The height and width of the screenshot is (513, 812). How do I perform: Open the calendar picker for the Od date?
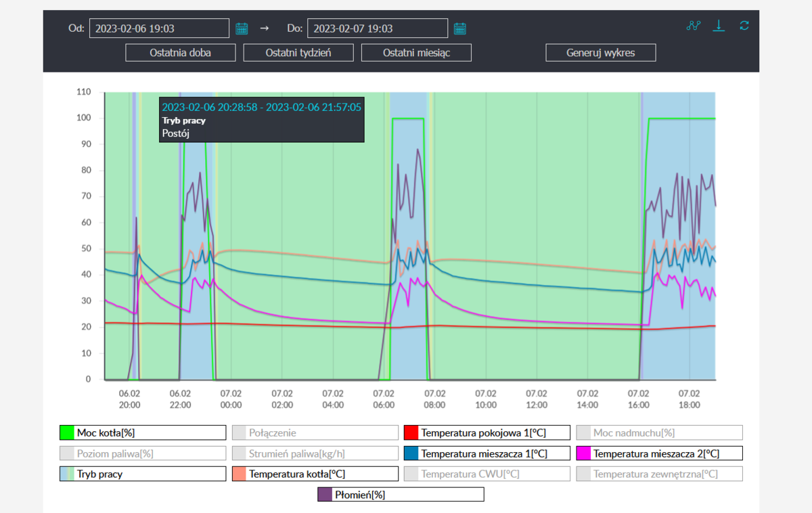(x=242, y=28)
